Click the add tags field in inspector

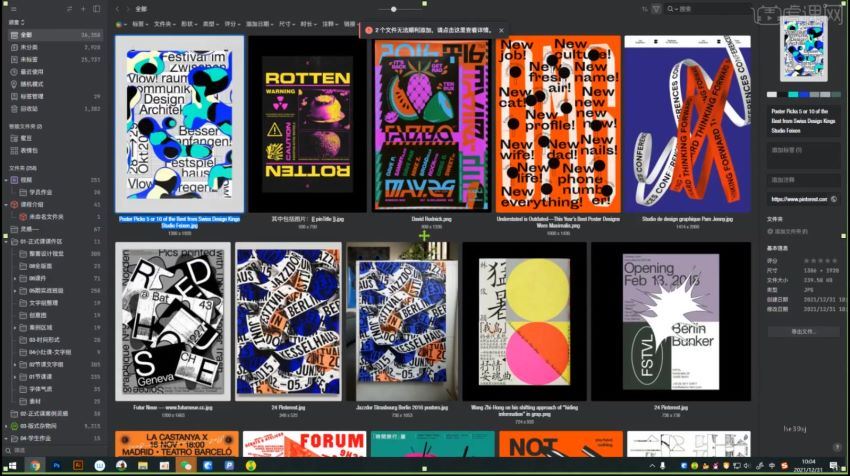click(803, 155)
